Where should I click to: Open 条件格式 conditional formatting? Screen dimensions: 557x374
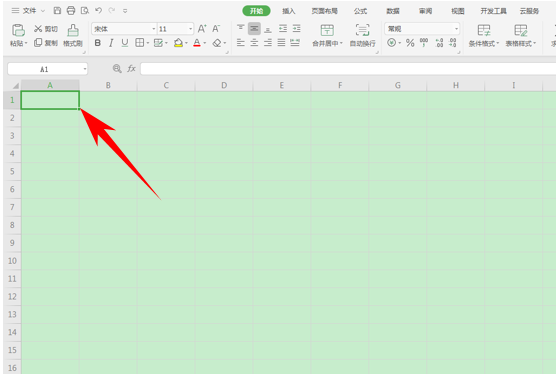(484, 36)
